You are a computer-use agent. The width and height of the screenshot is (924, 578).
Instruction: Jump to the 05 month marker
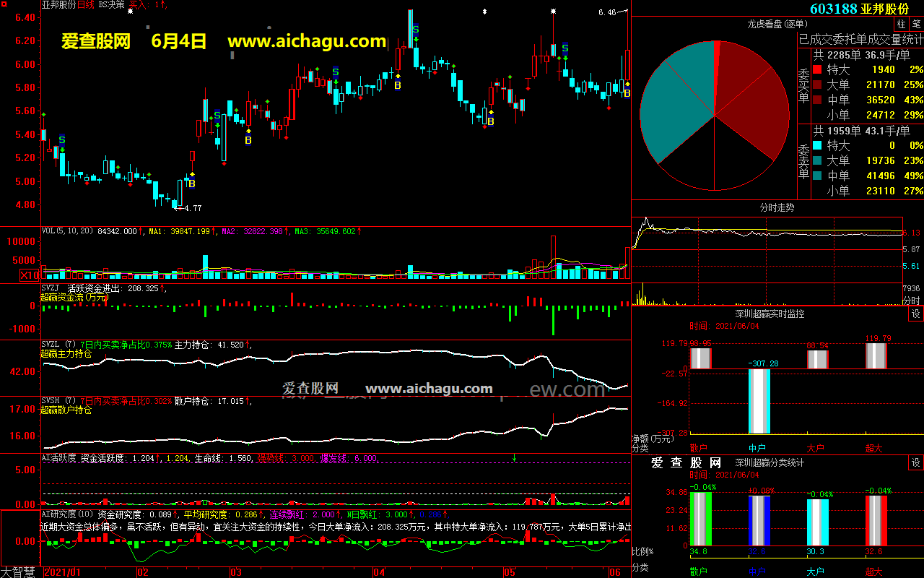(x=510, y=572)
